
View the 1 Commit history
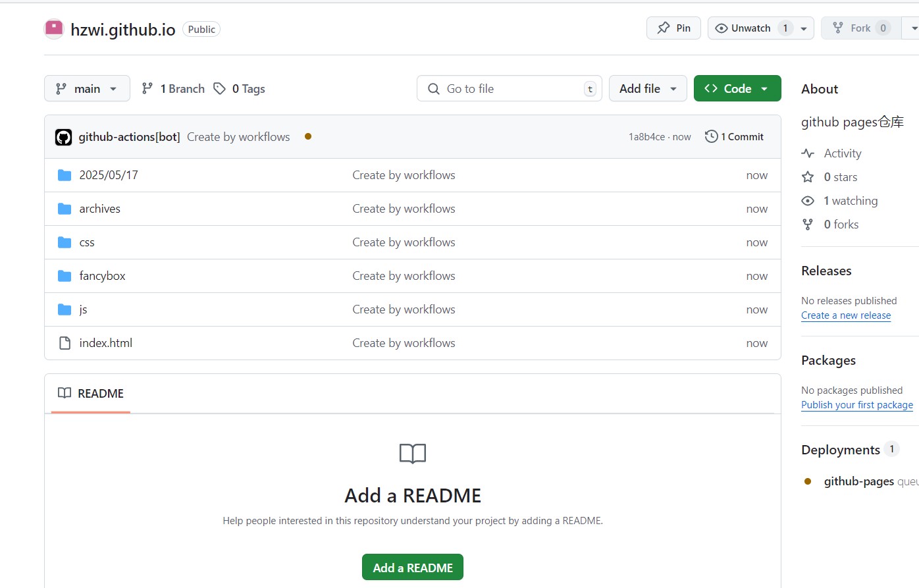(734, 136)
